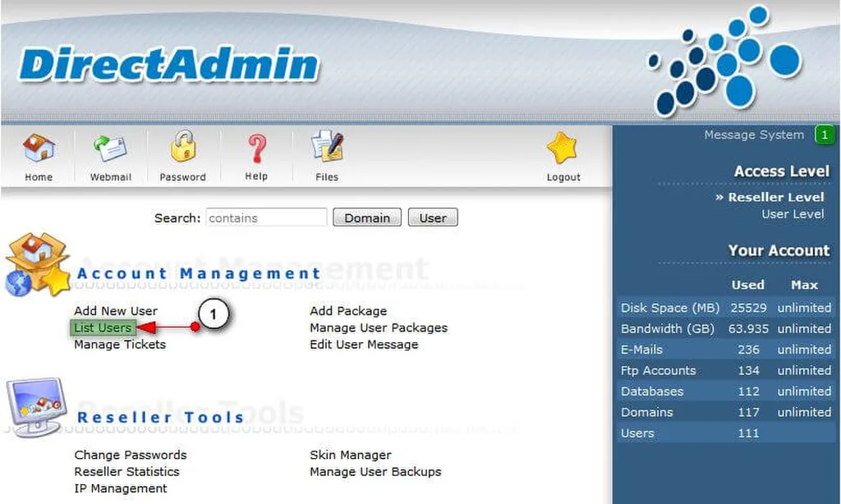The width and height of the screenshot is (841, 504).
Task: Open the Help question mark icon
Action: pyautogui.click(x=256, y=148)
